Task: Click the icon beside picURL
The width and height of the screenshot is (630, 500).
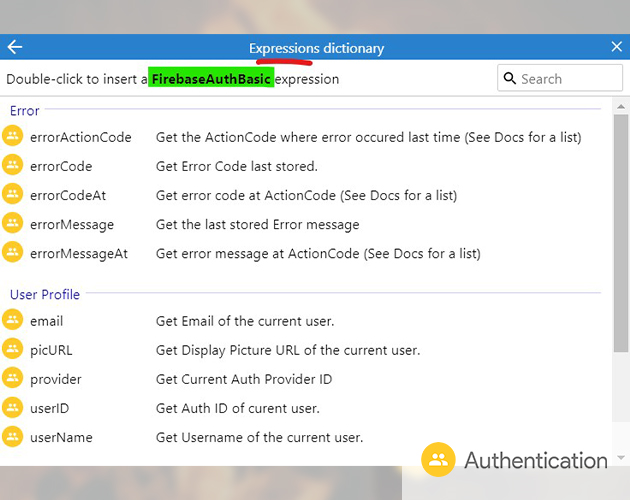Action: [13, 350]
